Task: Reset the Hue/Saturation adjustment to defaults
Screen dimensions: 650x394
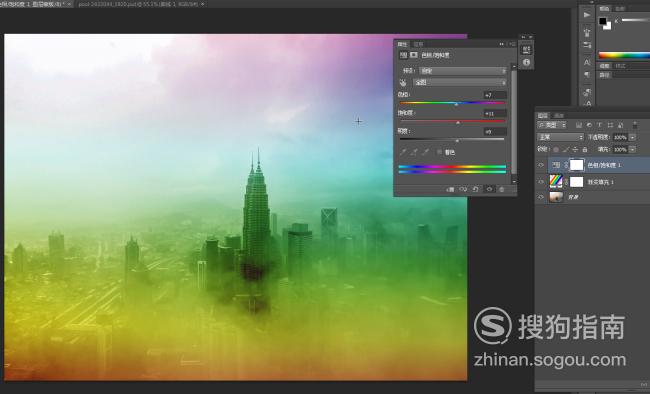Action: [x=476, y=190]
